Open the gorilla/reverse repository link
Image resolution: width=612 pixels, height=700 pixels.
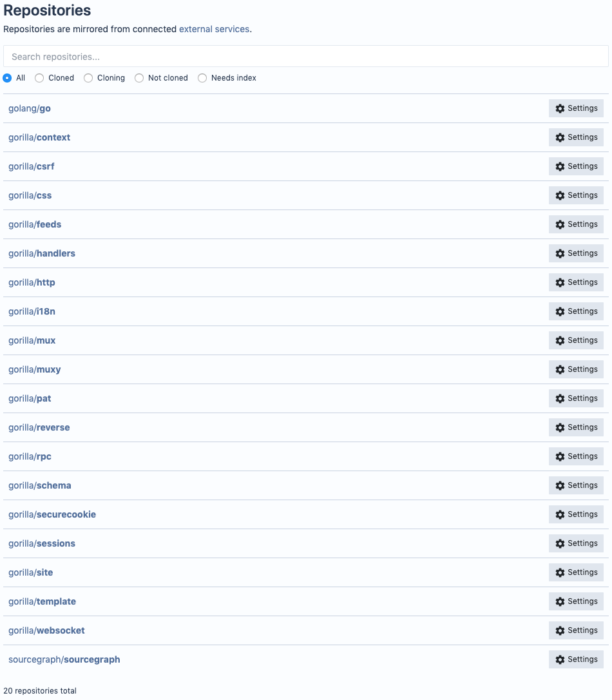click(39, 428)
